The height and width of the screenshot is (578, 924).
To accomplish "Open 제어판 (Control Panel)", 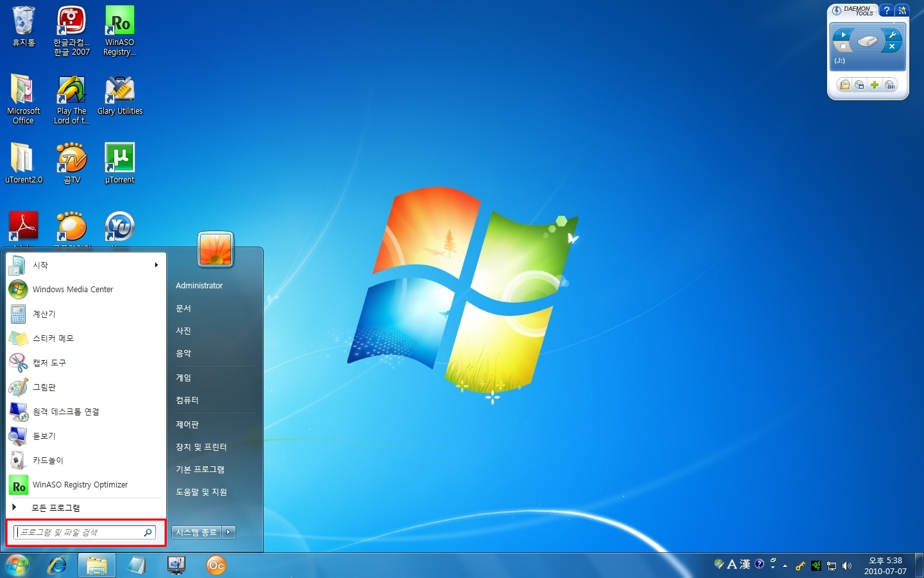I will 215,425.
